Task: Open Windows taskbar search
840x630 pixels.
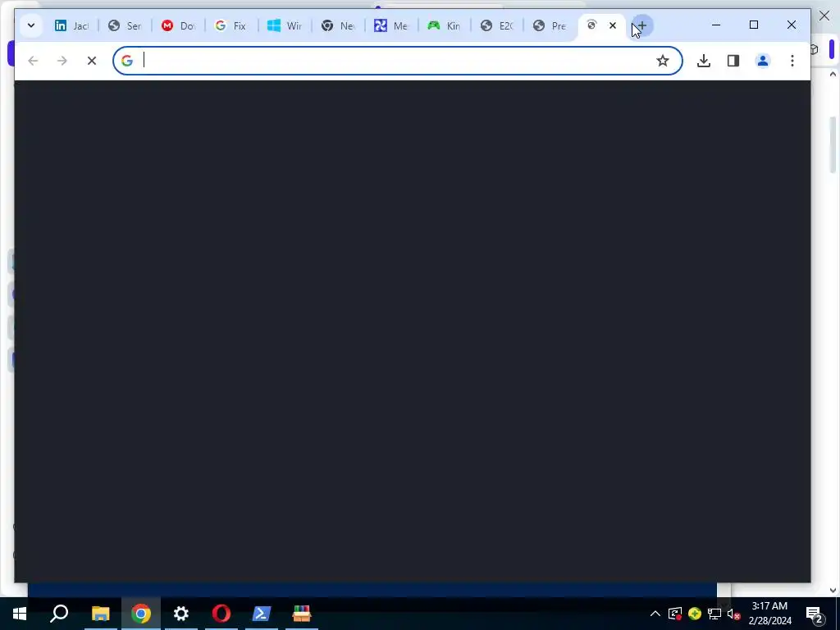Action: point(59,614)
